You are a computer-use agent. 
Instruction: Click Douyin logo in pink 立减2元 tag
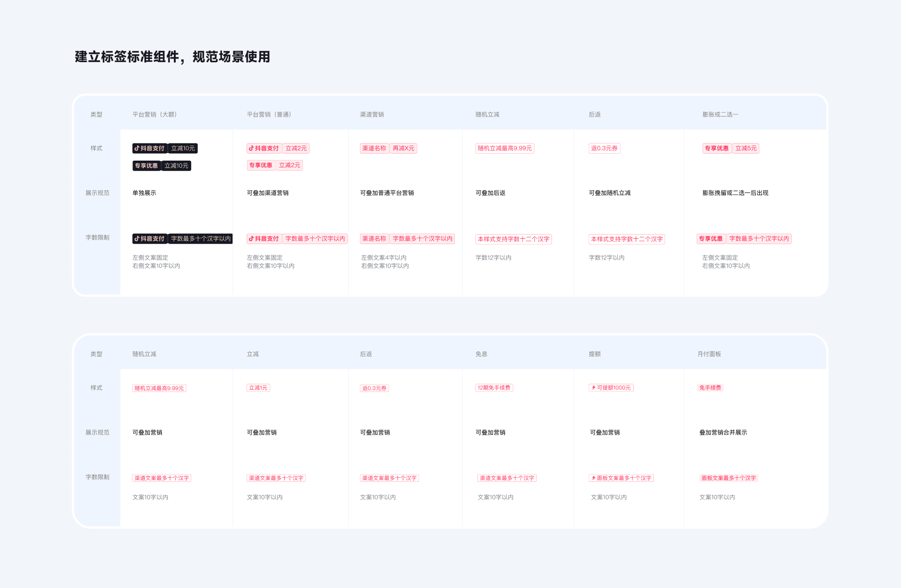(251, 148)
